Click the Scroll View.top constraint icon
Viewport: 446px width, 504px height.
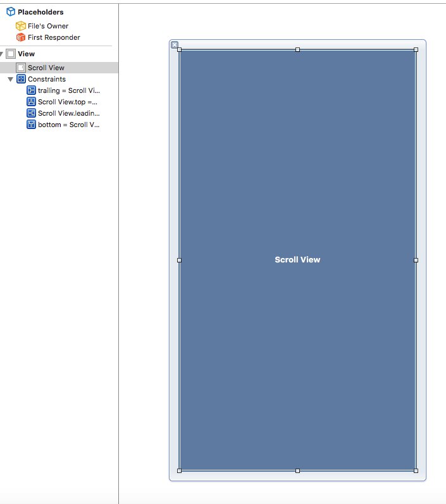tap(31, 102)
